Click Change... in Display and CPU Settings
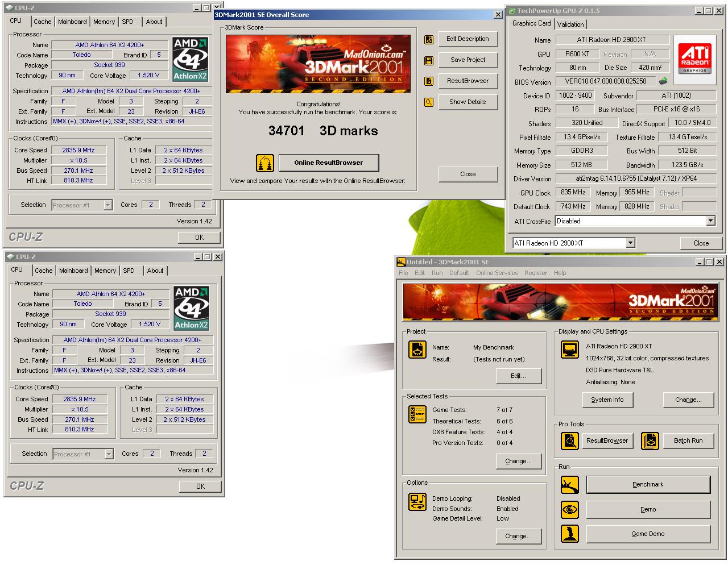This screenshot has width=728, height=582. point(688,400)
